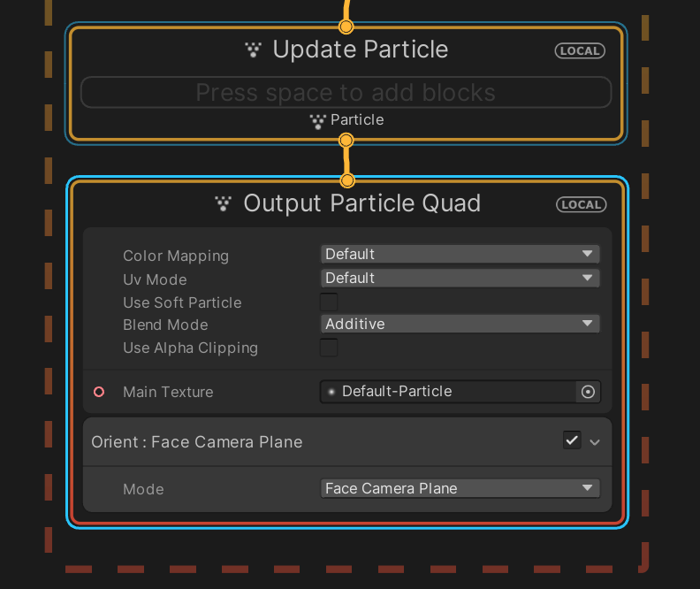Enable the Use Alpha Clipping checkbox
Screen dimensions: 700x589
(329, 348)
